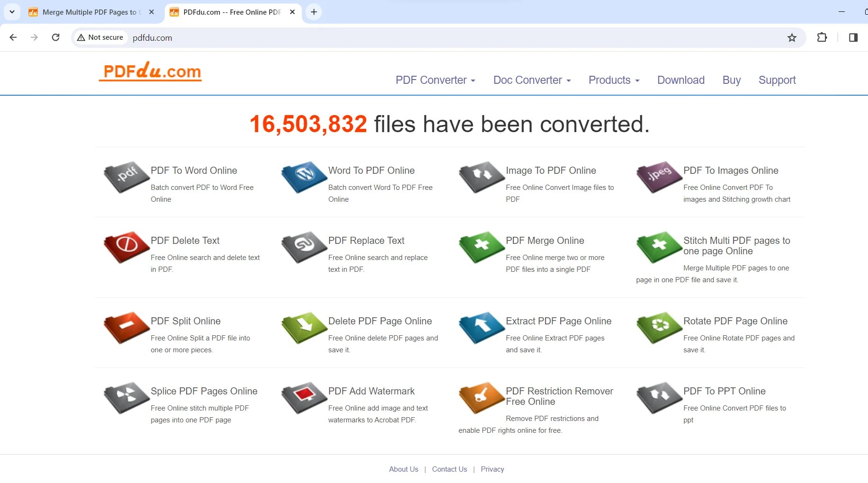
Task: Click the Word To PDF folder icon
Action: point(303,178)
